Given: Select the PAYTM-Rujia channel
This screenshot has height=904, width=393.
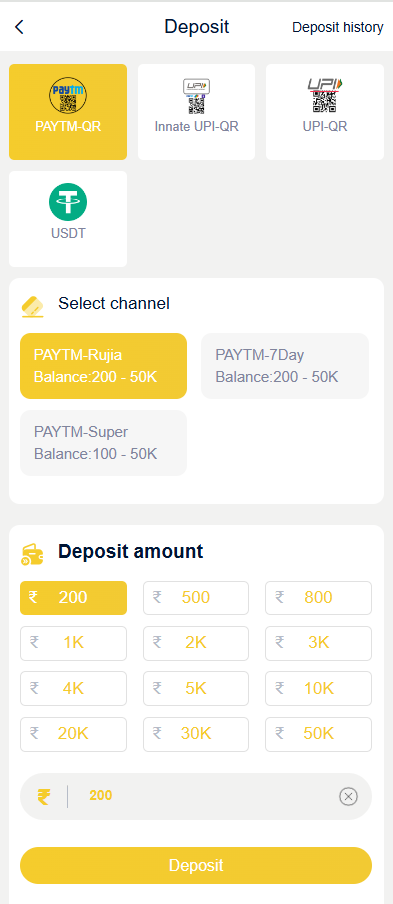Looking at the screenshot, I should [104, 366].
